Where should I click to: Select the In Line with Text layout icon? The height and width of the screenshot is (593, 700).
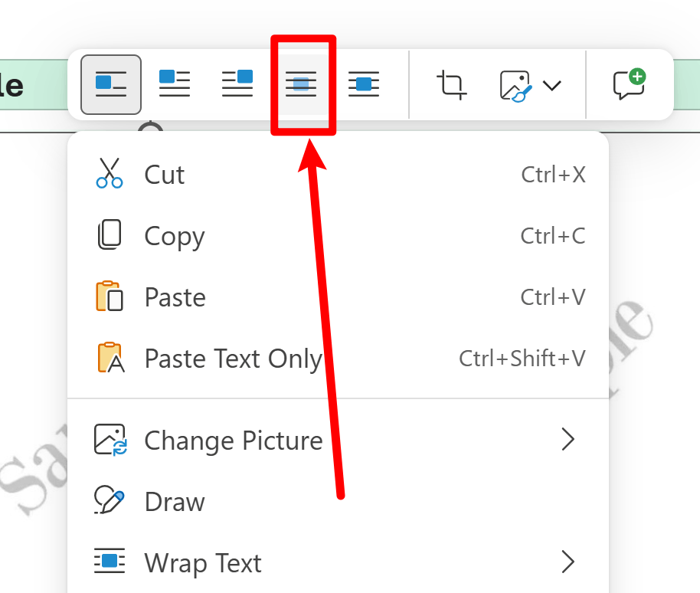[111, 84]
